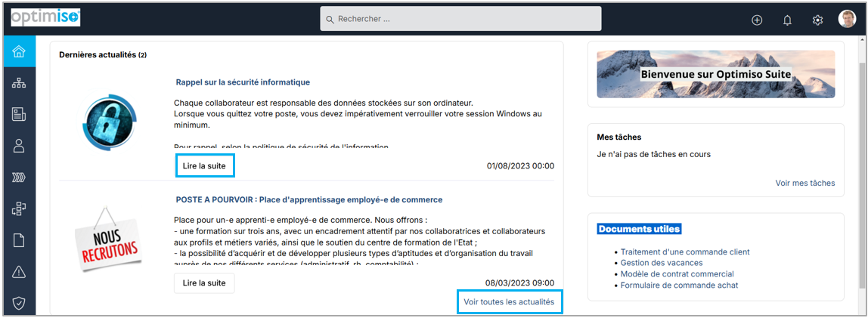Click Lire la suite for the apprenticeship post

[x=204, y=283]
